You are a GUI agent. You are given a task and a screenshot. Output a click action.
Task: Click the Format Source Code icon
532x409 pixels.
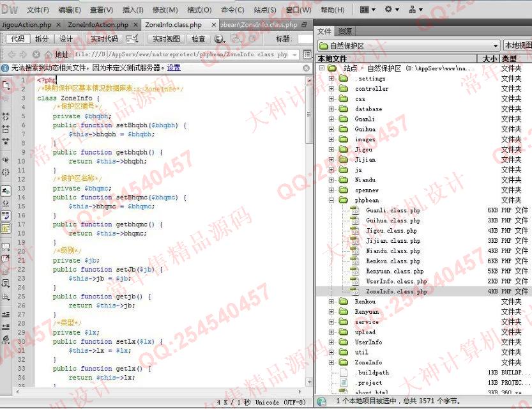click(6, 339)
